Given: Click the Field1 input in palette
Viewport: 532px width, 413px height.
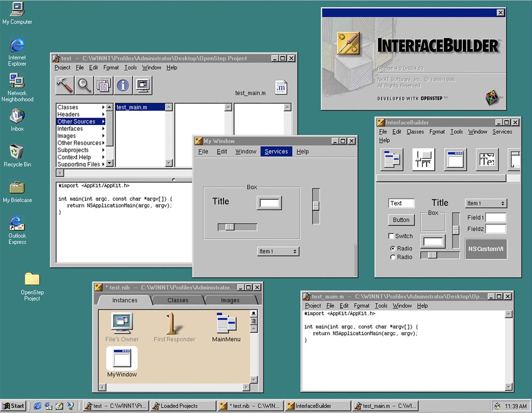Looking at the screenshot, I should pos(496,217).
